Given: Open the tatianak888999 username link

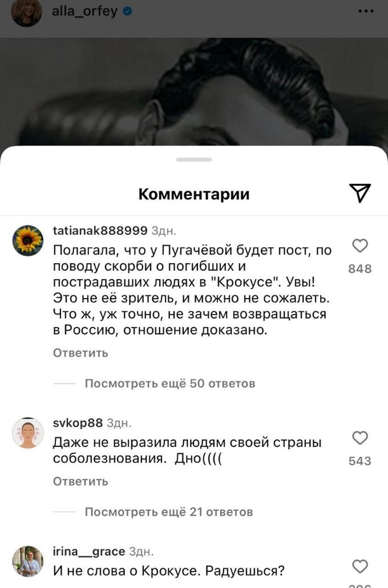Looking at the screenshot, I should 100,230.
